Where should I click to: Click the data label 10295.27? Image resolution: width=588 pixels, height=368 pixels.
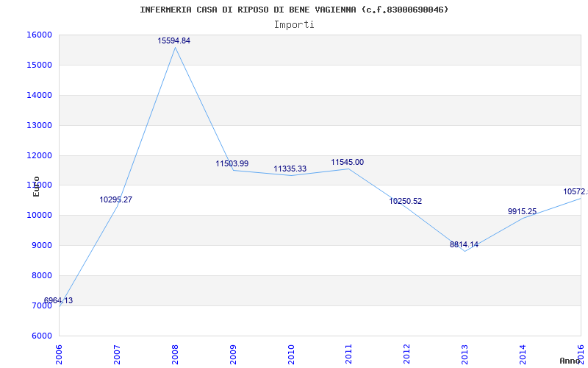116,199
